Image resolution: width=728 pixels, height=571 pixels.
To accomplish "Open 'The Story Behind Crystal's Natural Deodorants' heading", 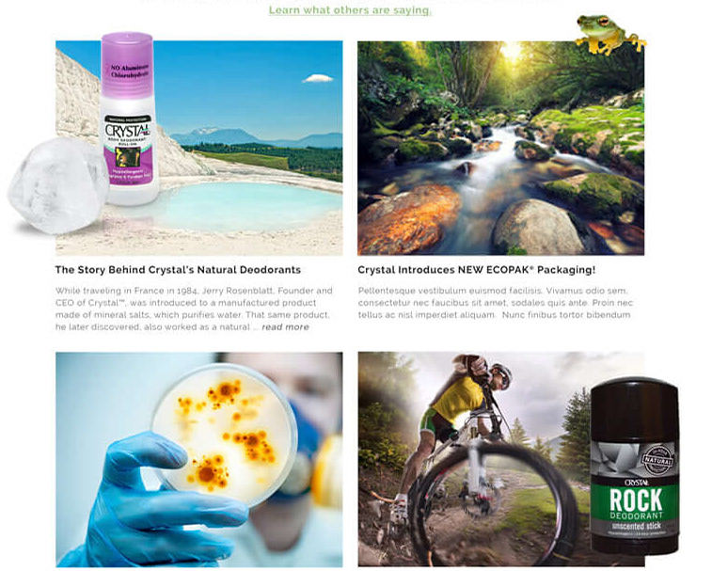I will pyautogui.click(x=178, y=270).
